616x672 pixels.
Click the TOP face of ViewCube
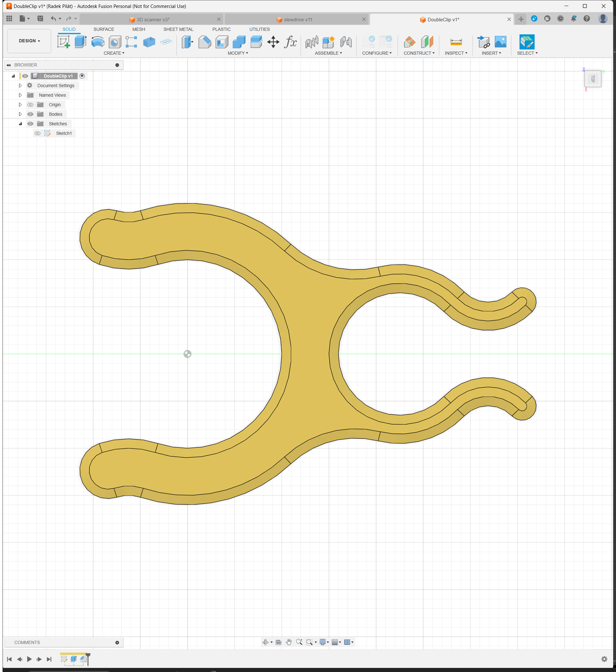click(x=593, y=79)
